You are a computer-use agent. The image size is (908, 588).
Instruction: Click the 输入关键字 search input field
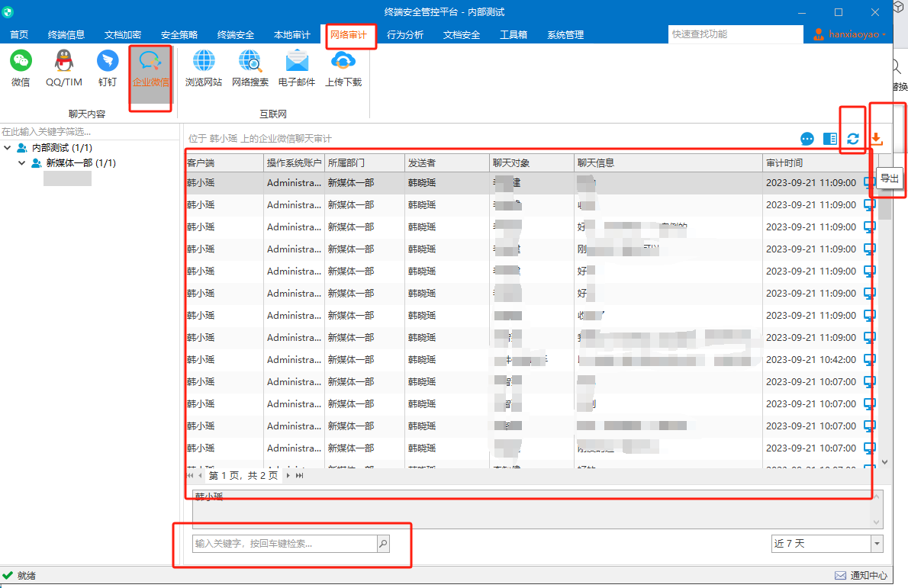coord(285,544)
